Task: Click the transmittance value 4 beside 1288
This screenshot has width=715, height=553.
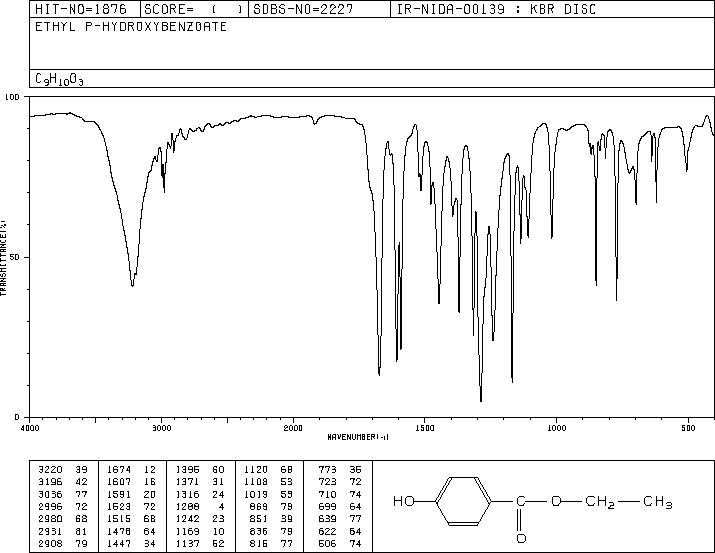Action: click(x=221, y=506)
